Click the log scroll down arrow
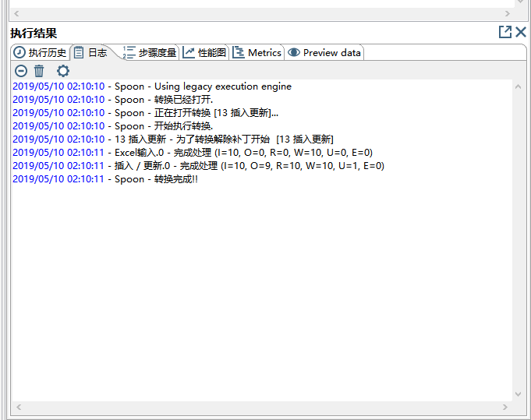The width and height of the screenshot is (531, 420). (x=518, y=394)
